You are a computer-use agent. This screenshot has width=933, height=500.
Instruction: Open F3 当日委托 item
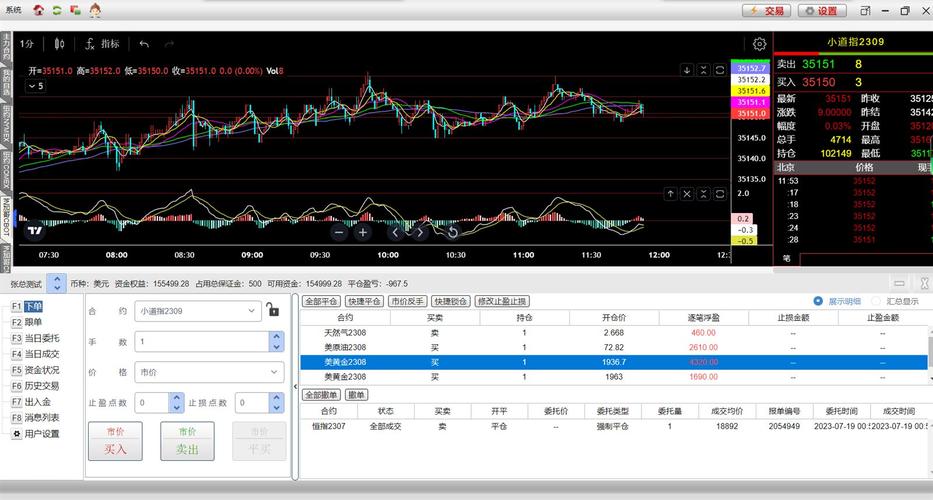click(36, 338)
